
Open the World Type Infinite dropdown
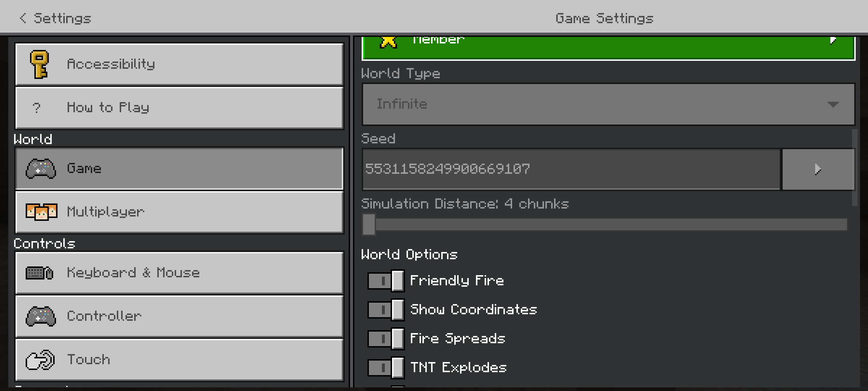[608, 104]
